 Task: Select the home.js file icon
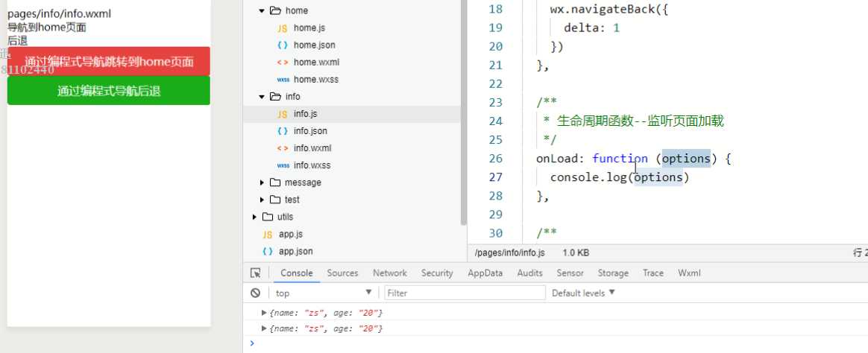click(x=283, y=28)
